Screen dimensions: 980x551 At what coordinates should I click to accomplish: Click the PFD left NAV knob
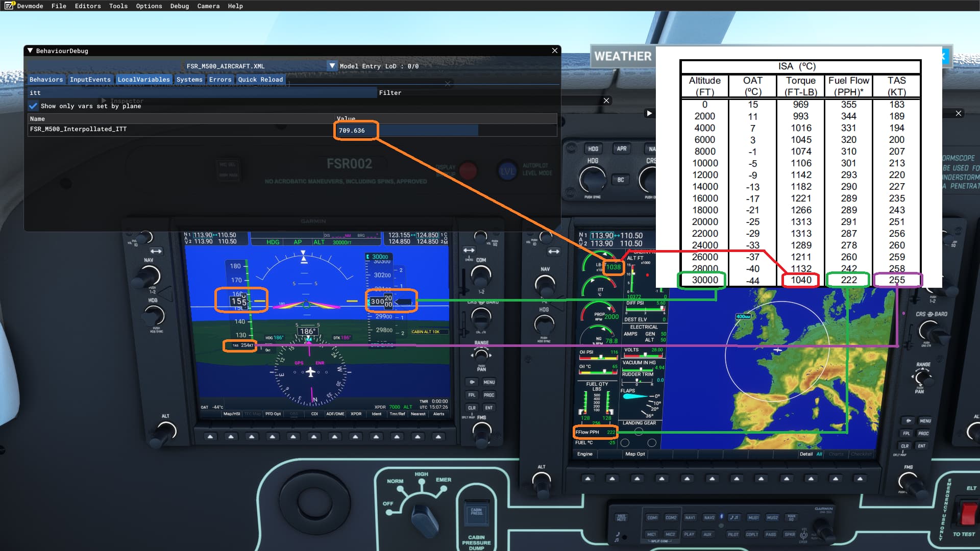[x=148, y=276]
